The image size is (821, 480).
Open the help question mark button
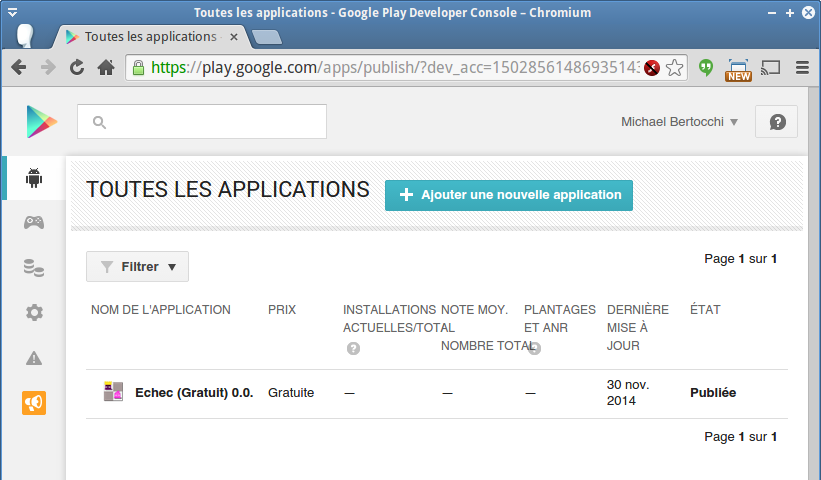pyautogui.click(x=776, y=122)
